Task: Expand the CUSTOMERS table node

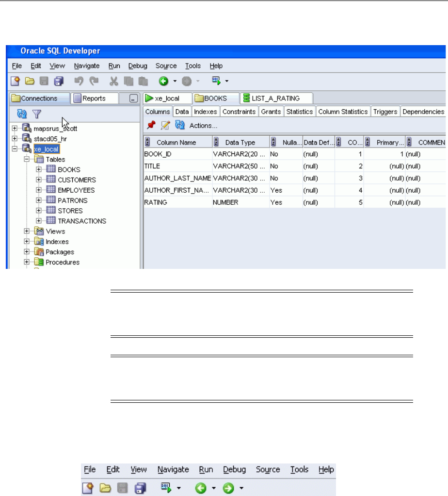Action: (38, 180)
